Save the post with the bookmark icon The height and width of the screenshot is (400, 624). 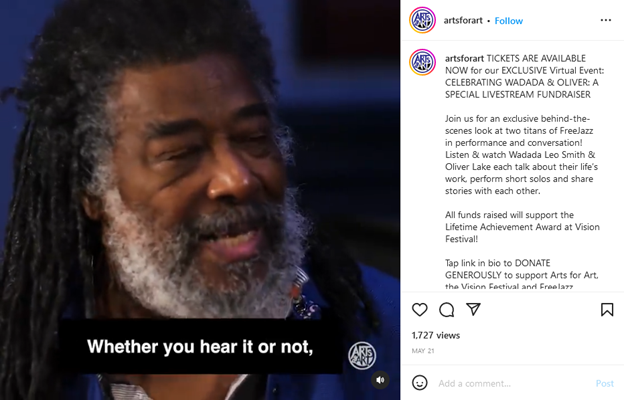[607, 310]
